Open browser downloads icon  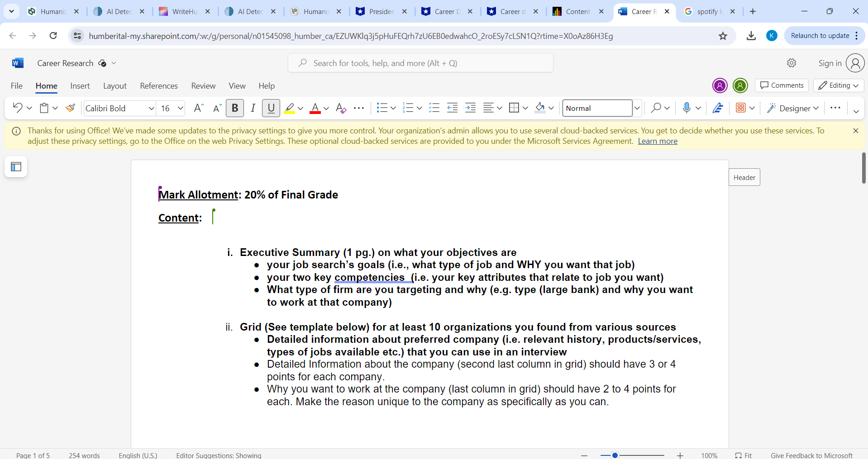tap(751, 36)
